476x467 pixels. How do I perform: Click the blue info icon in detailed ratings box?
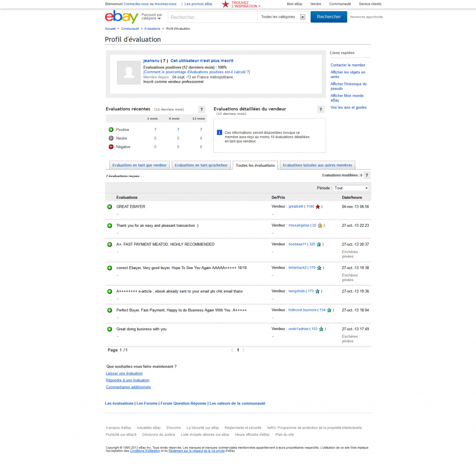(219, 132)
